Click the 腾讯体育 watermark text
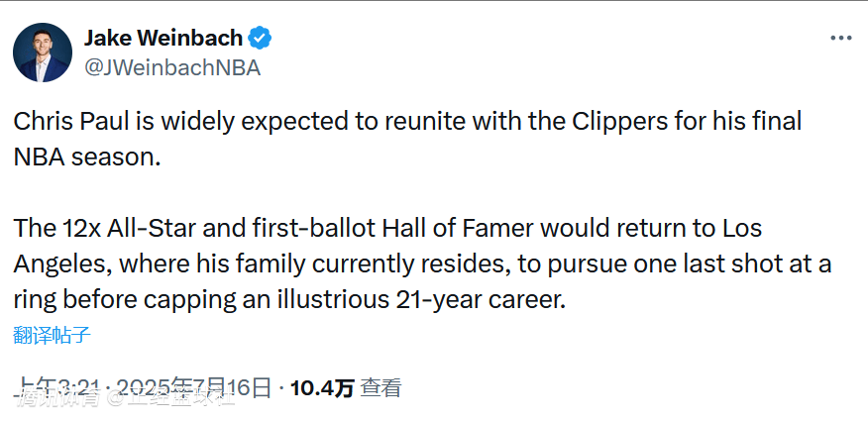 click(59, 399)
